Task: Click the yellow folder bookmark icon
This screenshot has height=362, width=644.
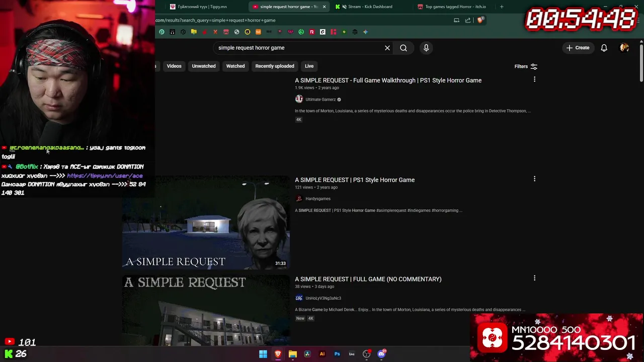Action: pos(194,32)
